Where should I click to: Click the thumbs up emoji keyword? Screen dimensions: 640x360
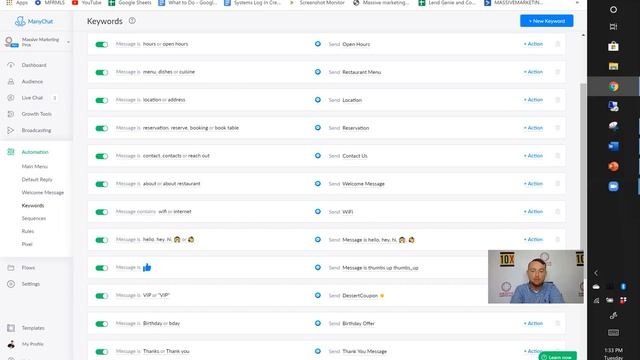[147, 267]
